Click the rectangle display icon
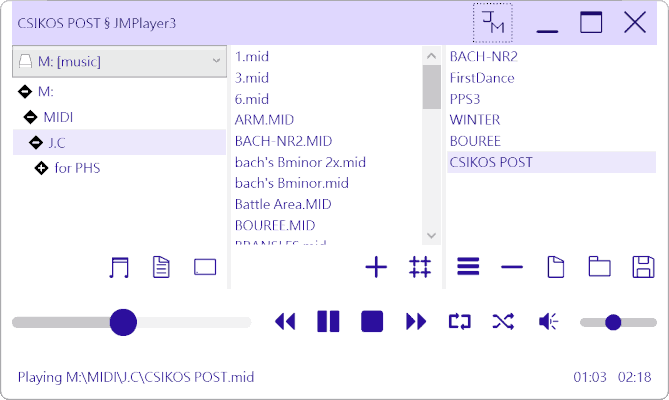 pos(205,267)
